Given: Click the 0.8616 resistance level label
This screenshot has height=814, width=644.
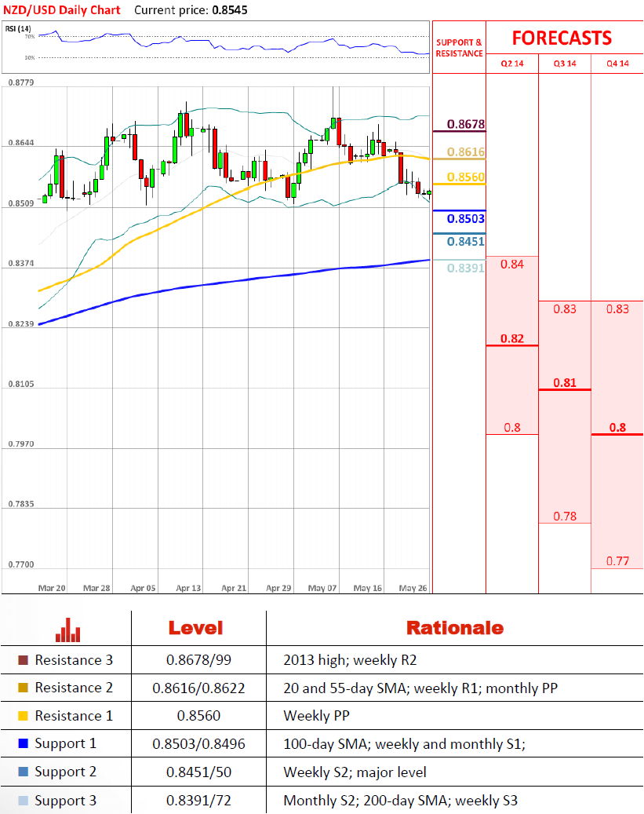Looking at the screenshot, I should tap(466, 151).
